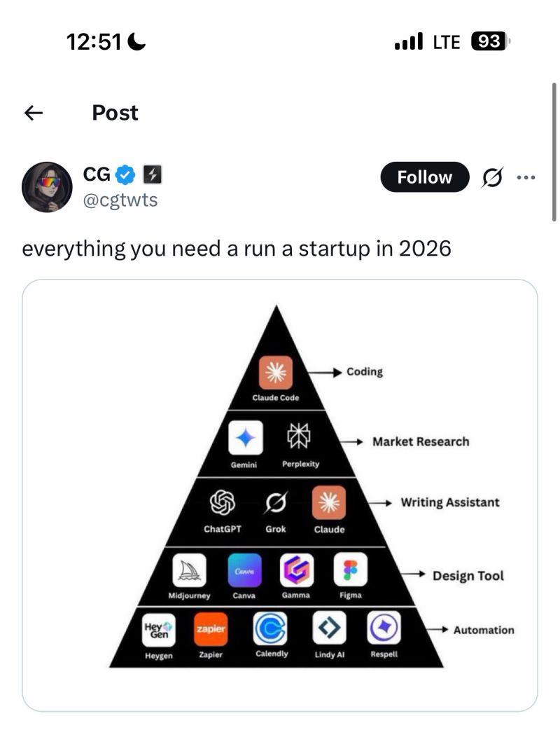Click the page scrollbar on right edge
560x730 pixels.
coord(554,151)
